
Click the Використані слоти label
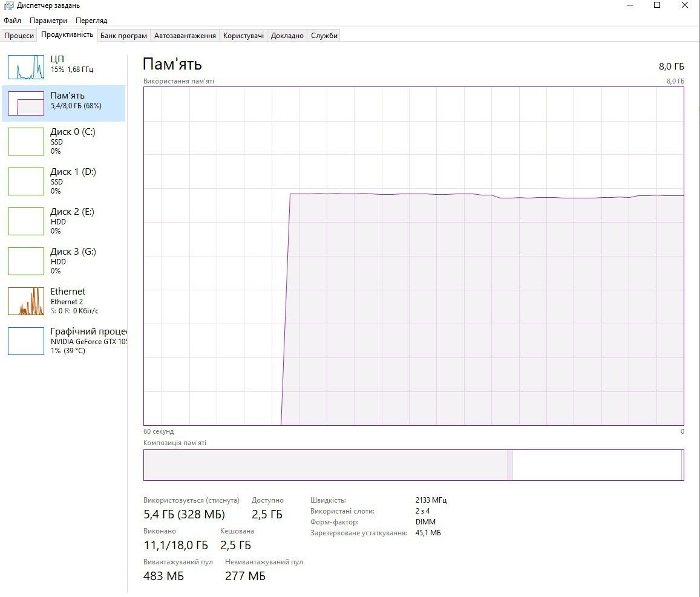[342, 511]
